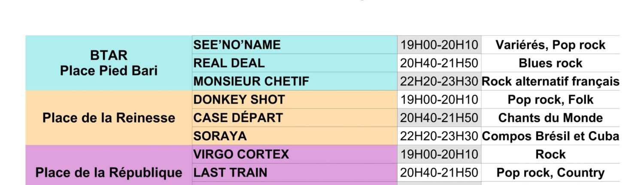
Task: Select the Blues rock genre cell
Action: pyautogui.click(x=550, y=63)
